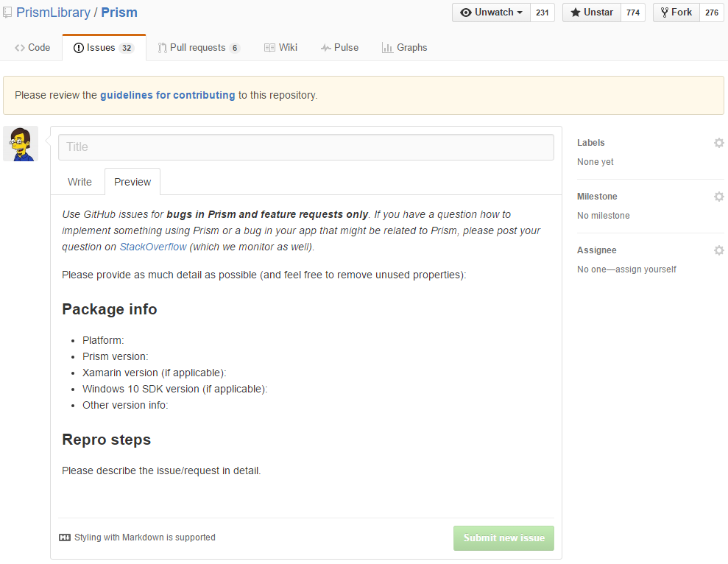Click the 'Other version info:' item
Image resolution: width=728 pixels, height=564 pixels.
pos(125,405)
